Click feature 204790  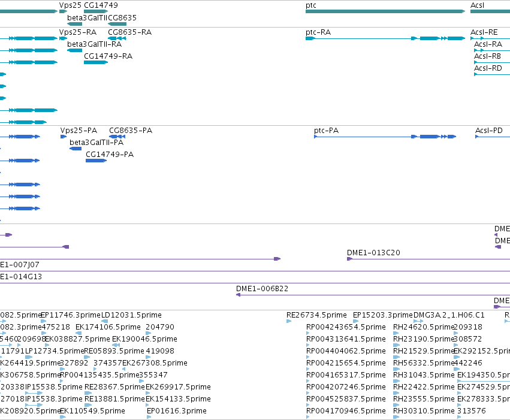[160, 327]
